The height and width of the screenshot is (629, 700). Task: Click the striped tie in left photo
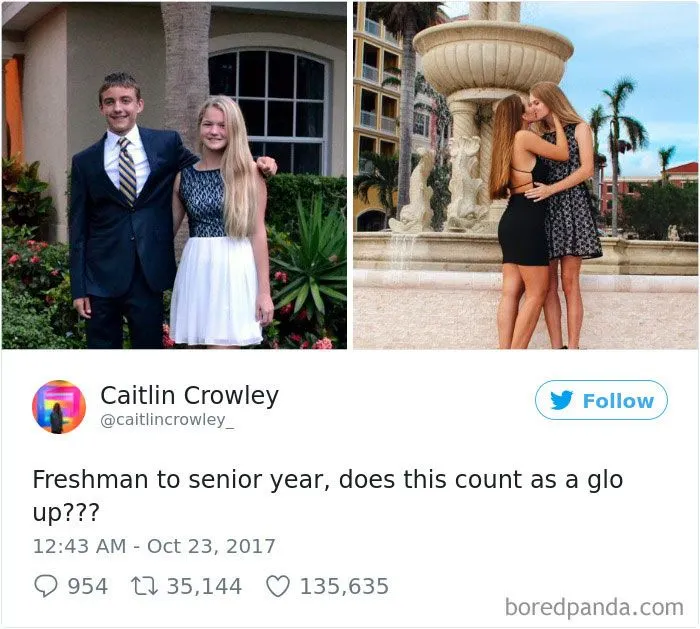tap(127, 171)
